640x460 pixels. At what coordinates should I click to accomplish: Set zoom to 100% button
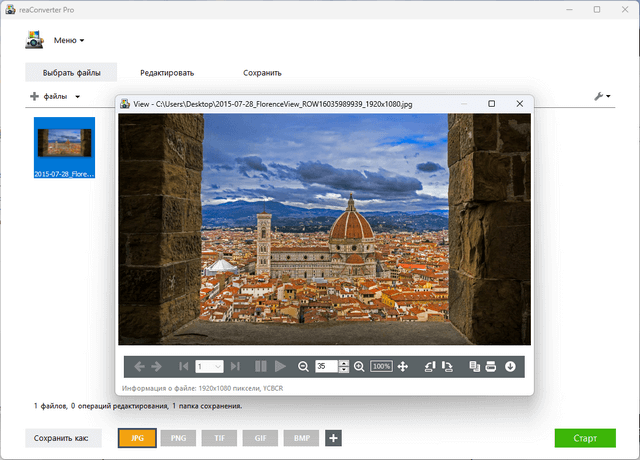[x=381, y=367]
